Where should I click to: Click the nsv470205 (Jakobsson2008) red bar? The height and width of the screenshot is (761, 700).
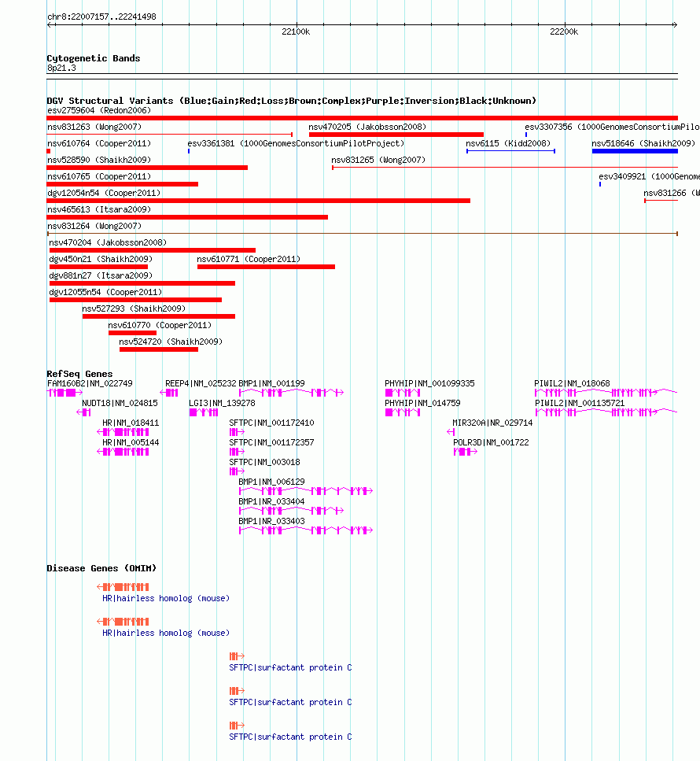click(x=396, y=135)
